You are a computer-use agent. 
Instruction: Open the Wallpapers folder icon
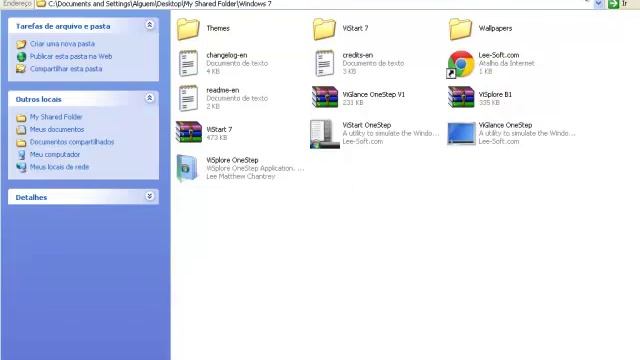pos(460,29)
